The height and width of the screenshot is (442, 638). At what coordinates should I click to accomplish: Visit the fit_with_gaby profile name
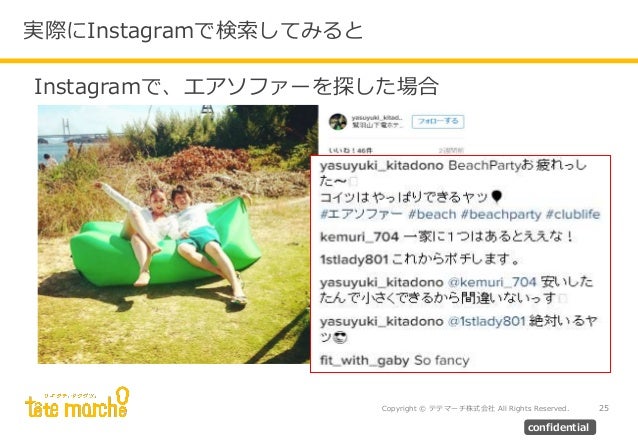coord(365,361)
